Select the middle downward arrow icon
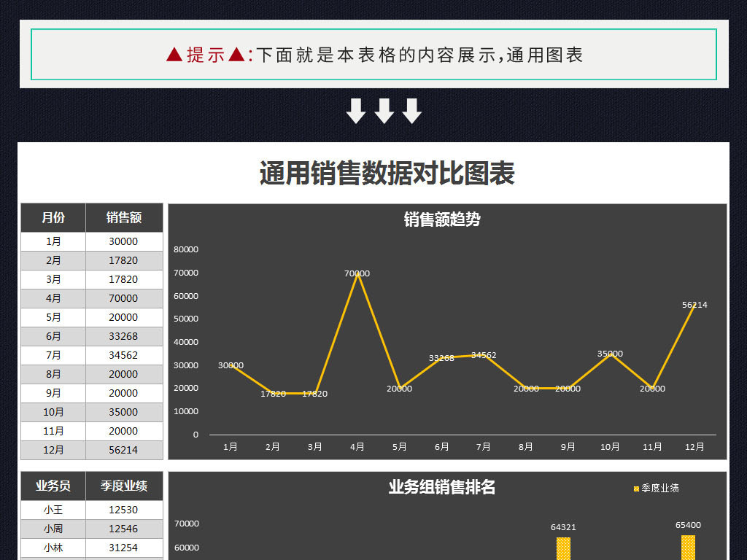This screenshot has height=560, width=747. point(384,111)
